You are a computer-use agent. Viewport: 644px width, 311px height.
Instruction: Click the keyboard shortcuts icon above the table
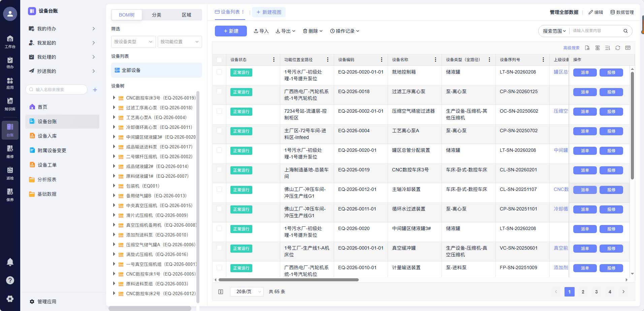[627, 48]
